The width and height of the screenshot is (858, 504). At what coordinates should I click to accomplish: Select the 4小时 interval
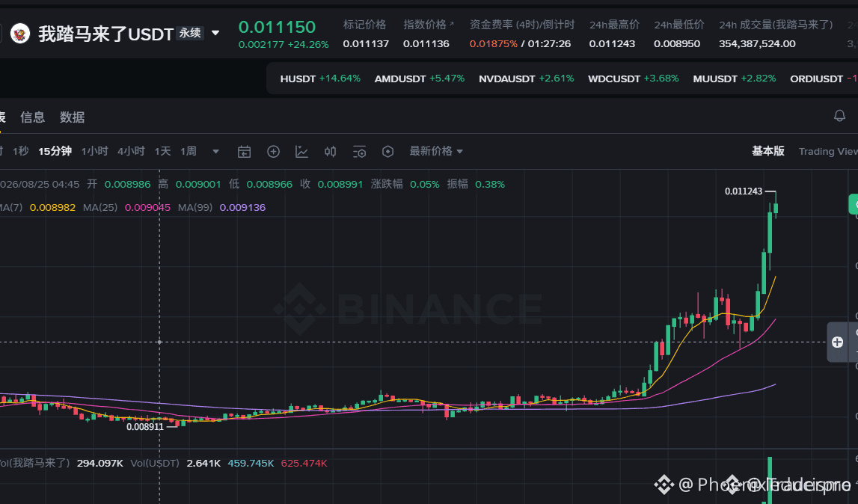tap(132, 151)
